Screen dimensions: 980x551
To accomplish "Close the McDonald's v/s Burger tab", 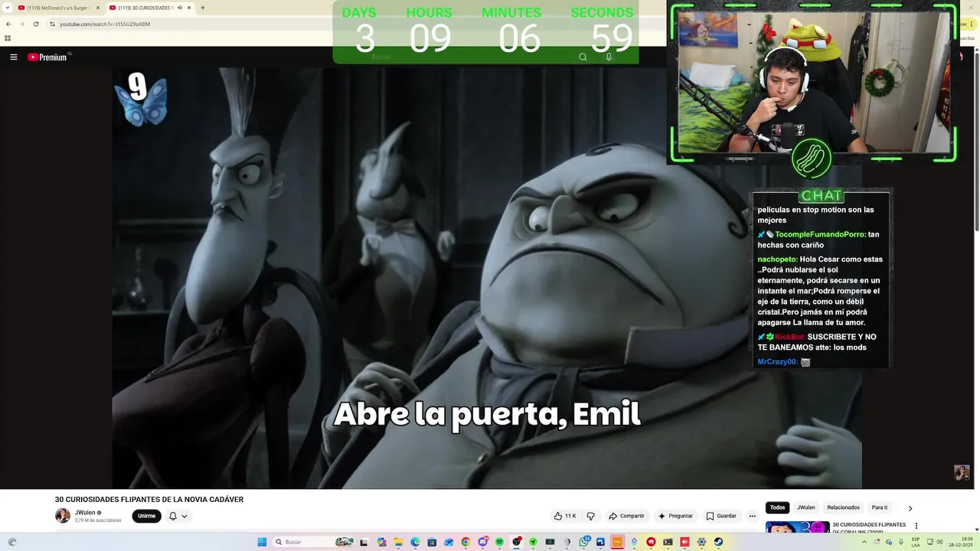I will click(x=98, y=8).
